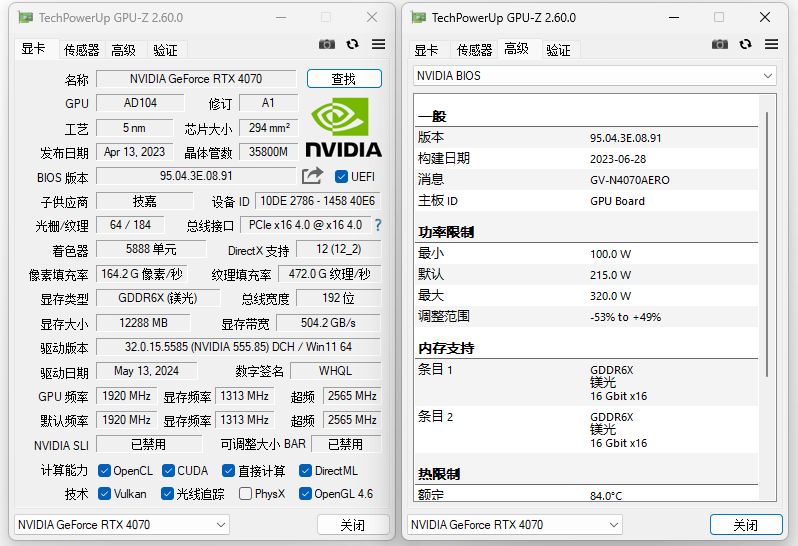Open the NVIDIA BIOS dropdown
The width and height of the screenshot is (798, 546).
coord(595,76)
